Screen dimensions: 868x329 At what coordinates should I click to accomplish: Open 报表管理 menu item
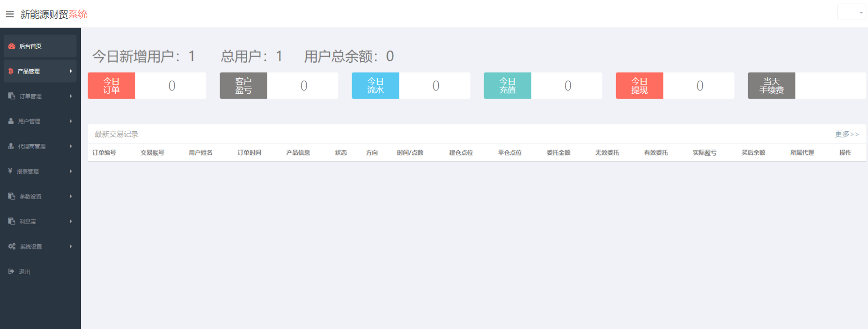[40, 171]
